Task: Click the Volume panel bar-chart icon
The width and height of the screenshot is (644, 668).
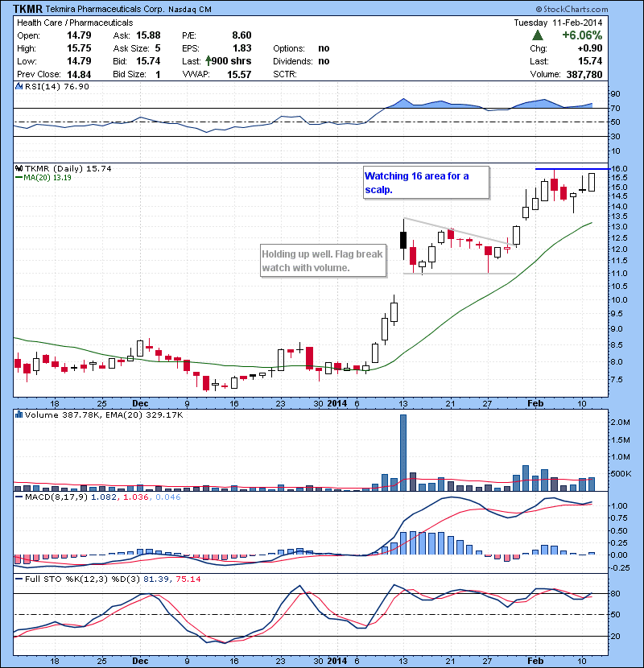Action: click(x=19, y=414)
